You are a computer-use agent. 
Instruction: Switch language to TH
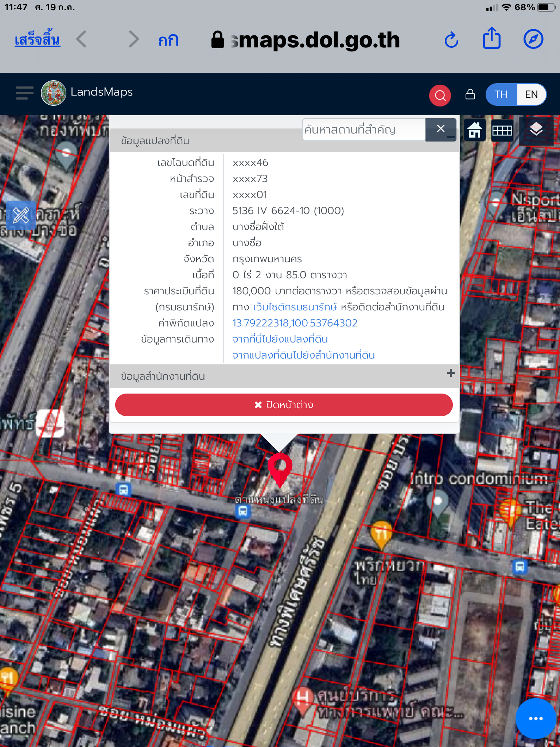tap(501, 94)
